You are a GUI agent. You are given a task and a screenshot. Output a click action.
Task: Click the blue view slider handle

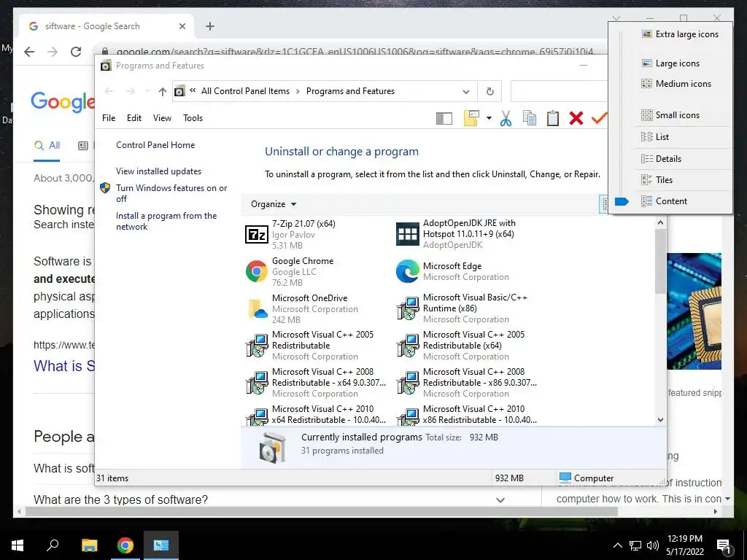(622, 201)
